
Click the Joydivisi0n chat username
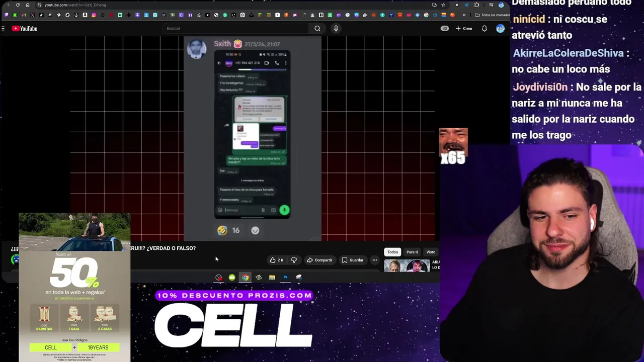[540, 87]
